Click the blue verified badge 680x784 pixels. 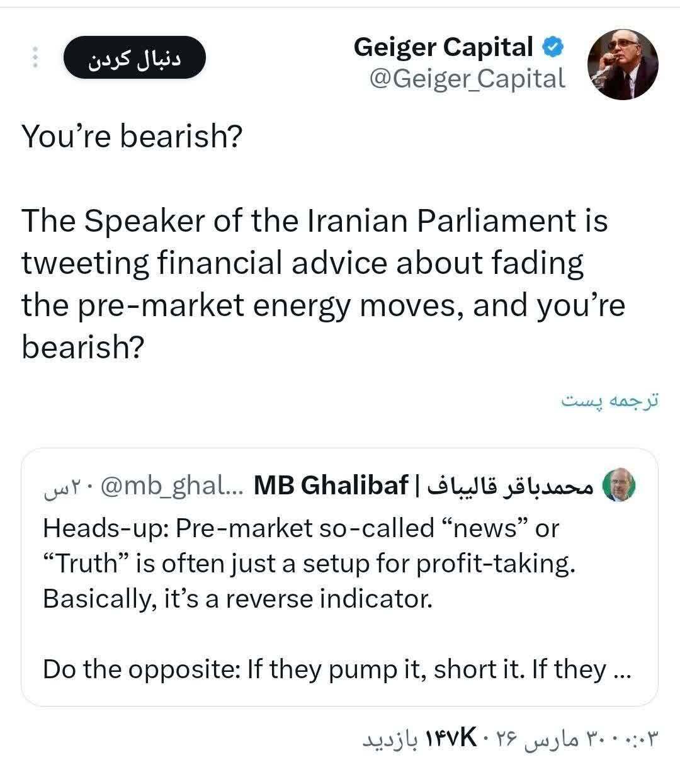[553, 47]
